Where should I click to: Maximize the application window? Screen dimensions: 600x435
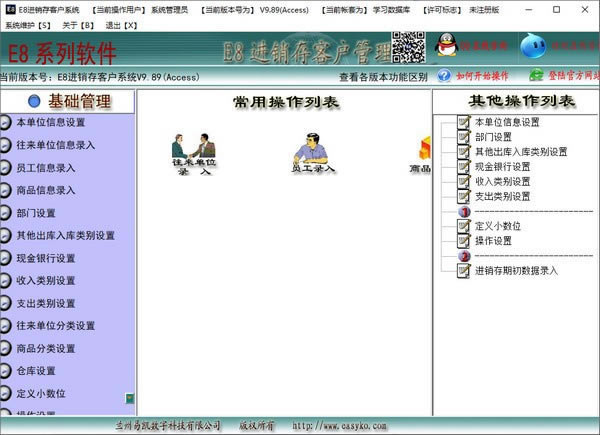556,10
